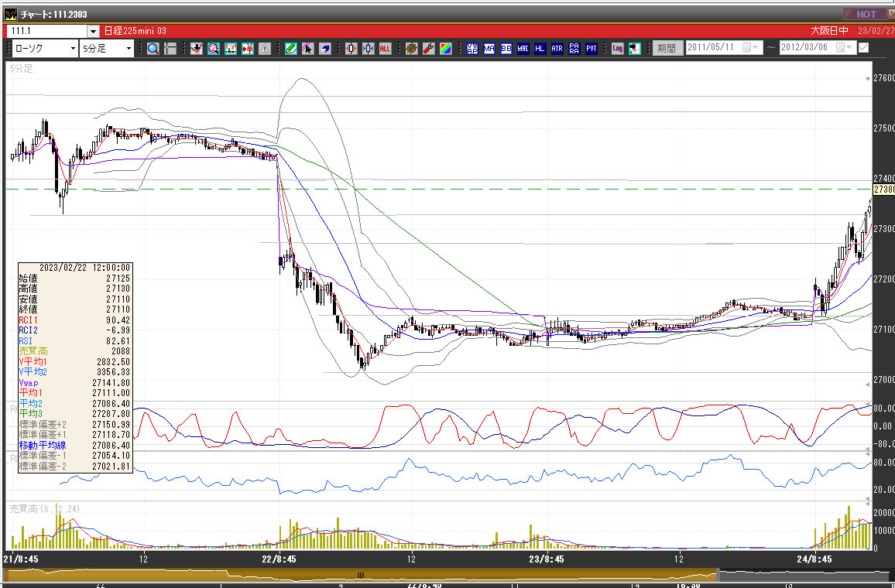Viewport: 895px width, 588px height.
Task: Click the 24/8:45 time axis label
Action: pyautogui.click(x=814, y=559)
